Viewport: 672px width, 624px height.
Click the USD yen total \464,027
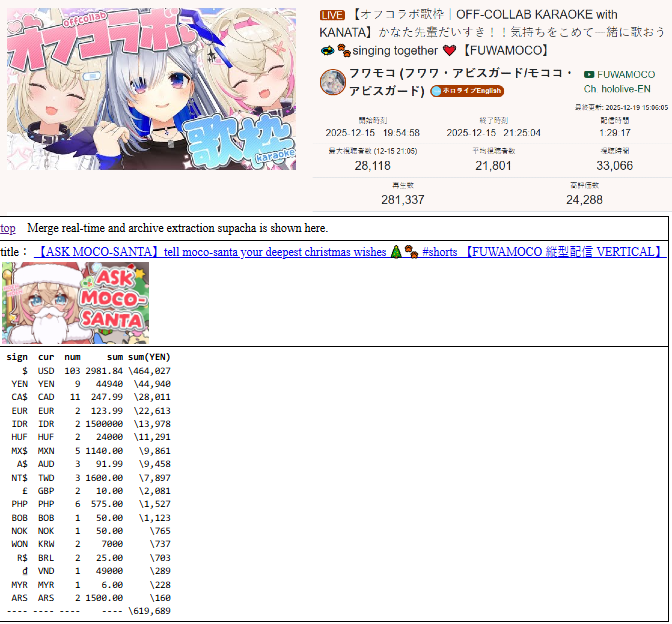pos(149,371)
